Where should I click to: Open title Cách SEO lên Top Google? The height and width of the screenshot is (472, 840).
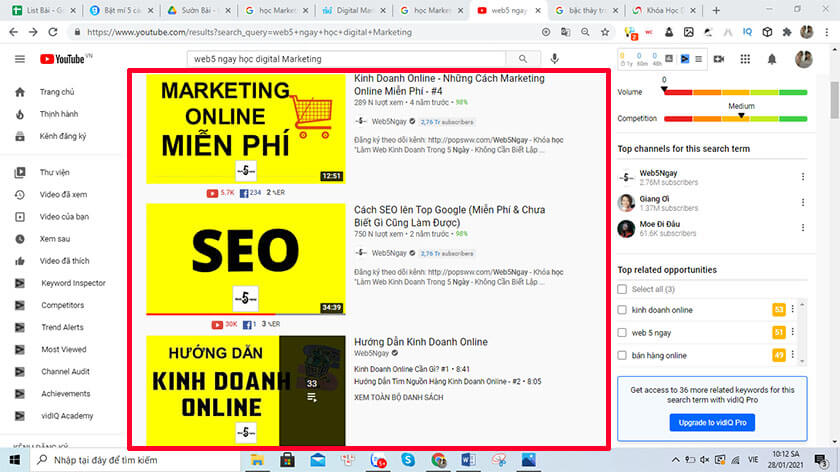click(x=449, y=216)
